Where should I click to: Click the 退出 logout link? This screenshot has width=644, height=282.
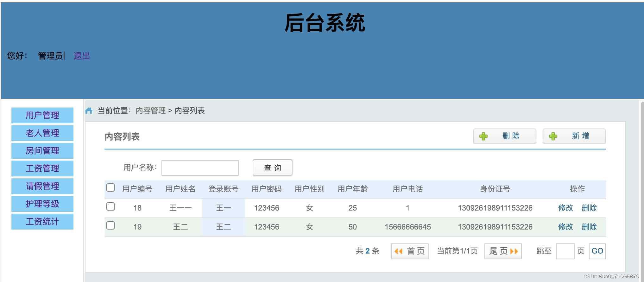click(82, 56)
